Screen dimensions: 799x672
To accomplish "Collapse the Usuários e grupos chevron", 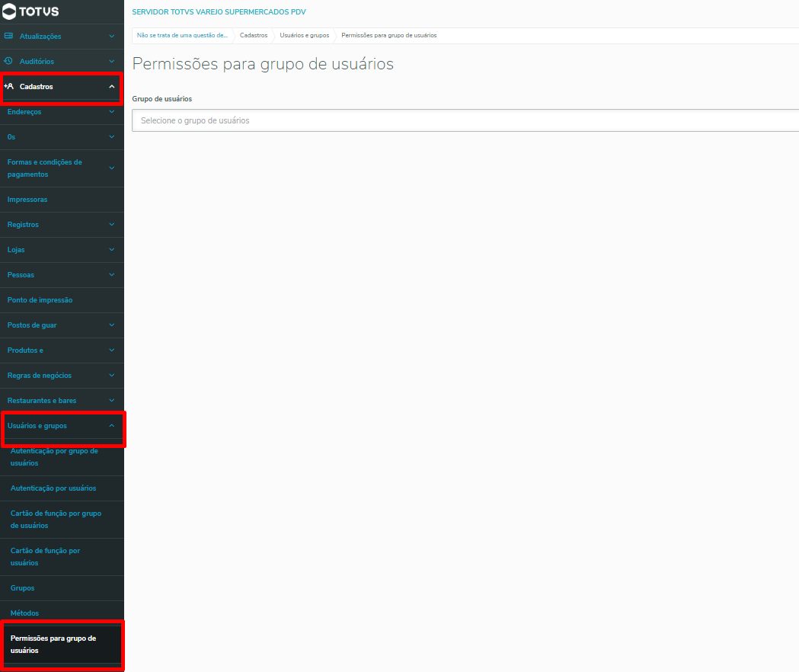I will (x=112, y=425).
